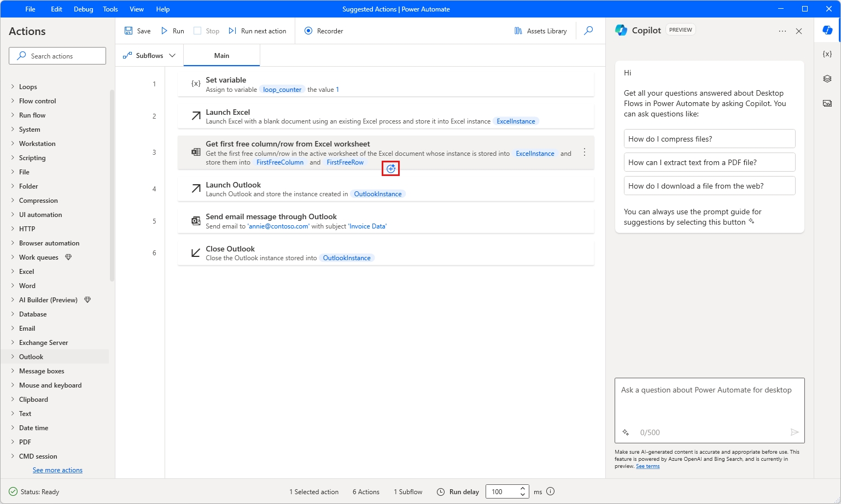Click the Search actions field

coord(57,56)
